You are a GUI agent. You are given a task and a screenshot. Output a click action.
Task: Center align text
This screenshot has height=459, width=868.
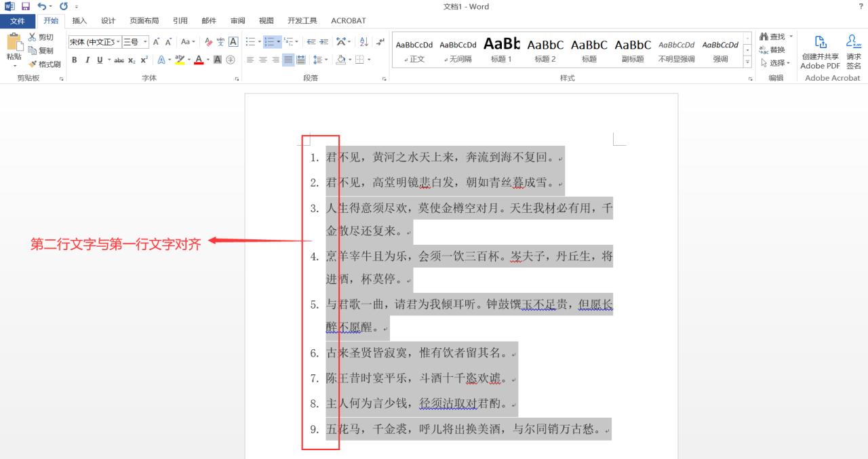point(263,60)
